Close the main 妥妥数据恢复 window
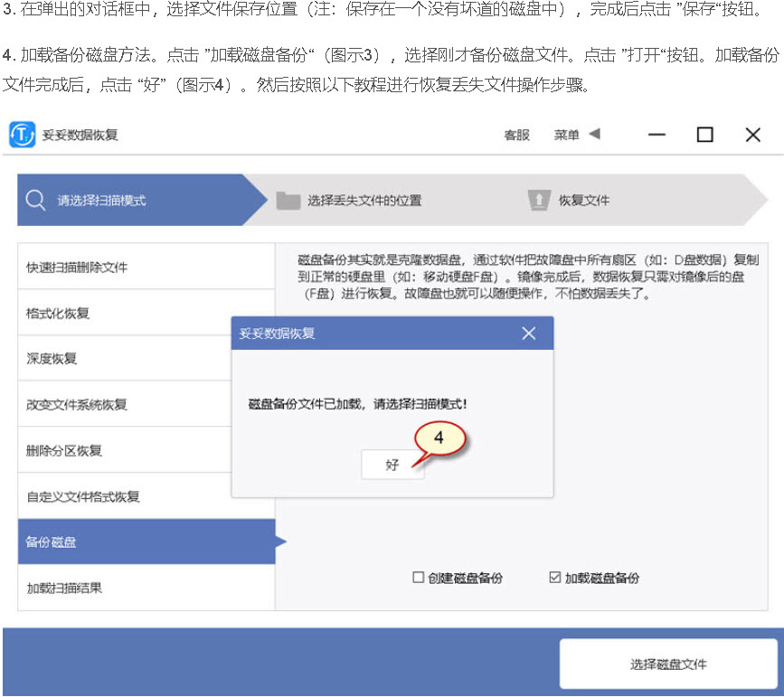784x697 pixels. [752, 135]
